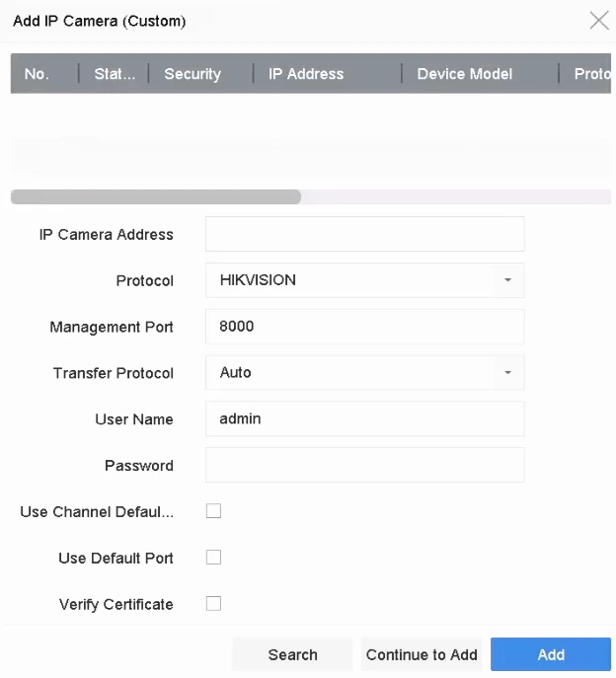Close the Add IP Camera dialog

(x=599, y=21)
